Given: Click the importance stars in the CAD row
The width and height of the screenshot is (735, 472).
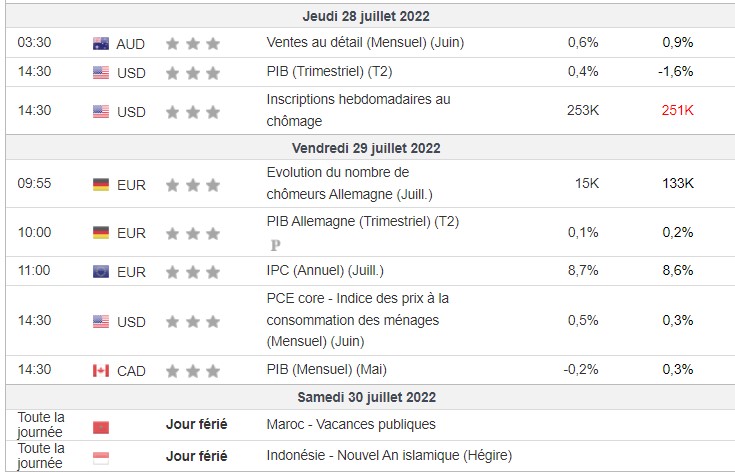Looking at the screenshot, I should [x=193, y=371].
